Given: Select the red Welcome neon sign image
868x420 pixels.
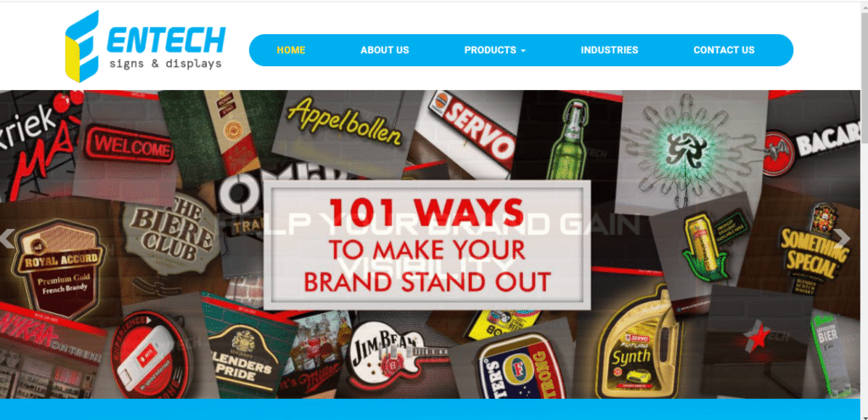Looking at the screenshot, I should 129,146.
